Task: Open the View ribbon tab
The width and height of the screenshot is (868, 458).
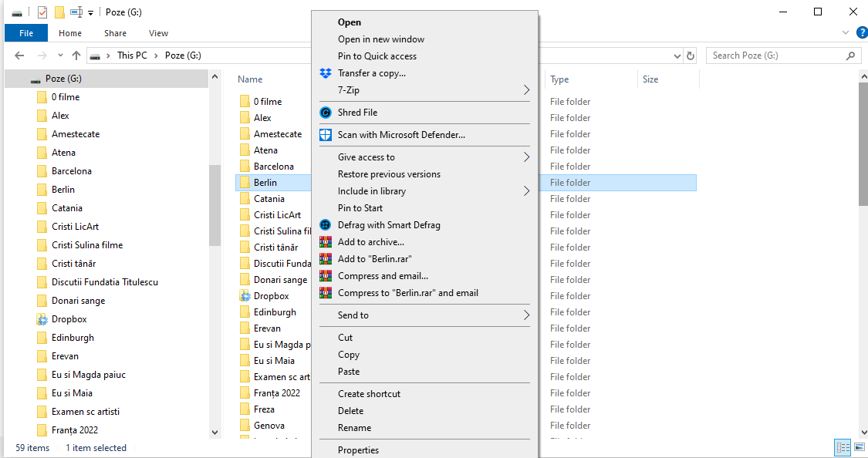Action: point(158,33)
